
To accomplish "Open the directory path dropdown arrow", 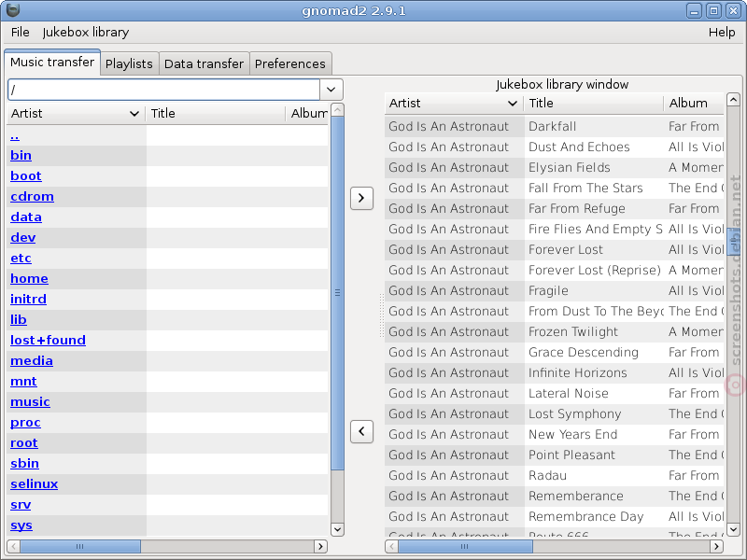I will (331, 90).
